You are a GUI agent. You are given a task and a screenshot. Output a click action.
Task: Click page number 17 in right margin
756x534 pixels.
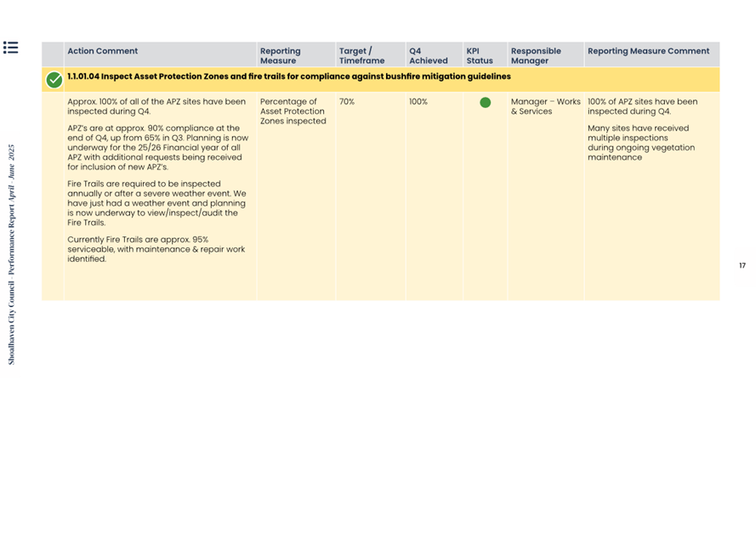click(742, 266)
